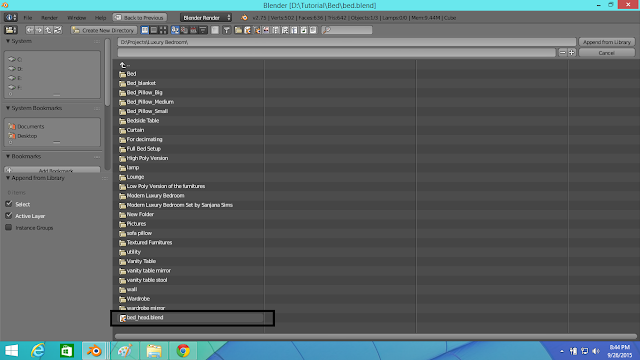Click the file name input field
The height and width of the screenshot is (360, 640).
(x=337, y=53)
